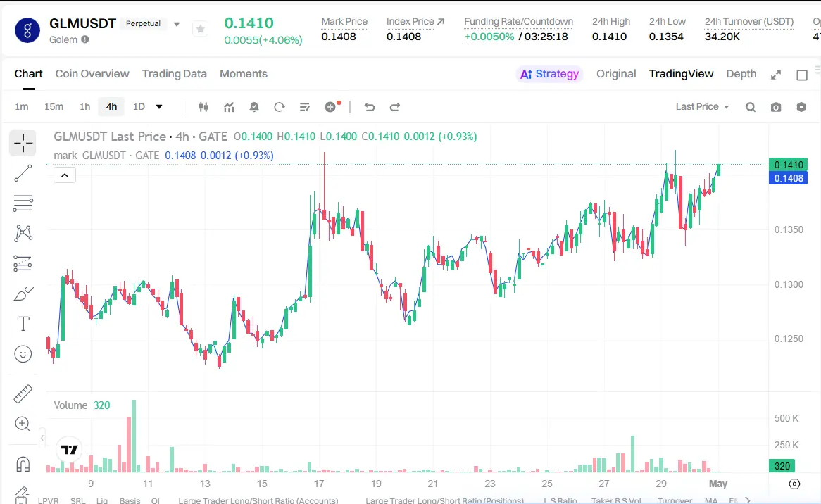The height and width of the screenshot is (504, 821).
Task: Open the candlestick chart style menu
Action: pos(203,107)
